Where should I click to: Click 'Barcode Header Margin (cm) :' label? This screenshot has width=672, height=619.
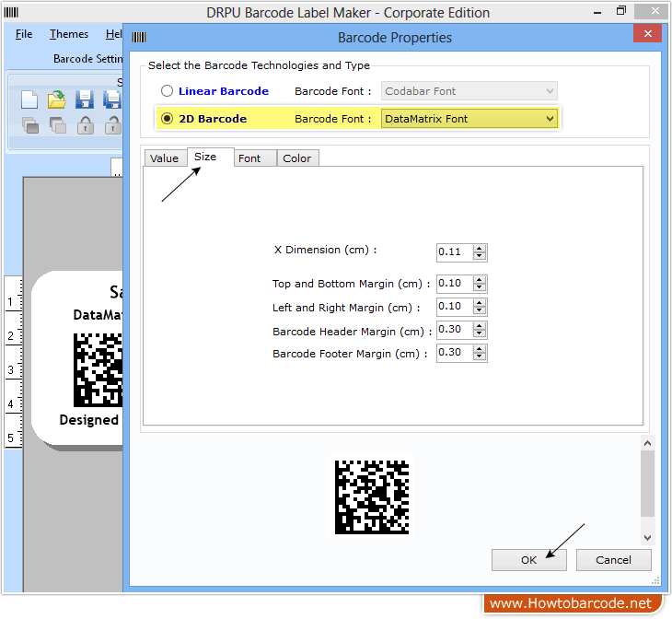(353, 332)
